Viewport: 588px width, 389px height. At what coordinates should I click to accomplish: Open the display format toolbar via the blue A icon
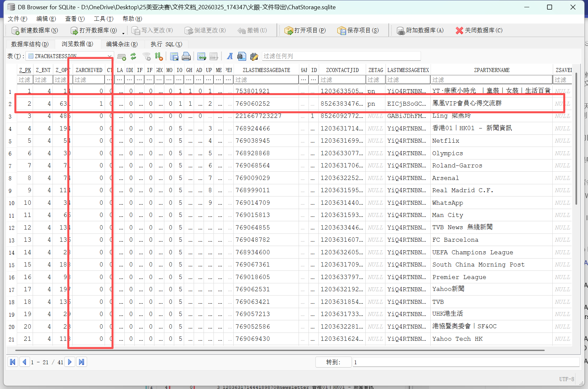[230, 56]
